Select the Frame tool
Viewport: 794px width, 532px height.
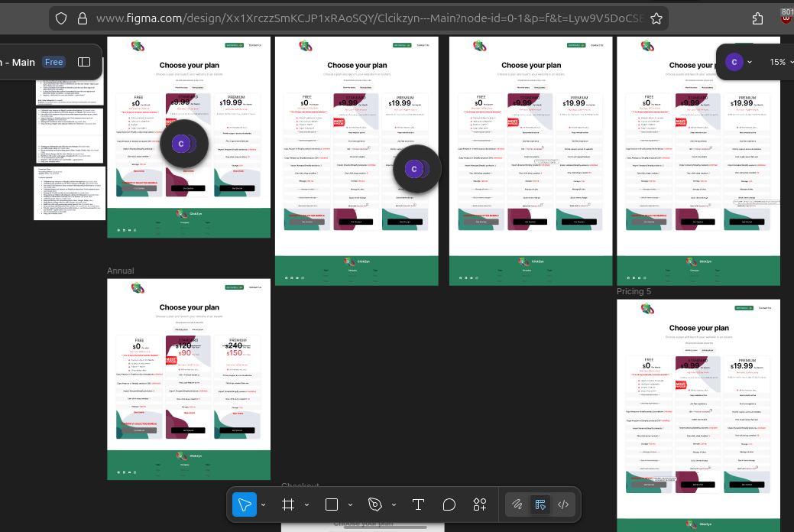288,504
